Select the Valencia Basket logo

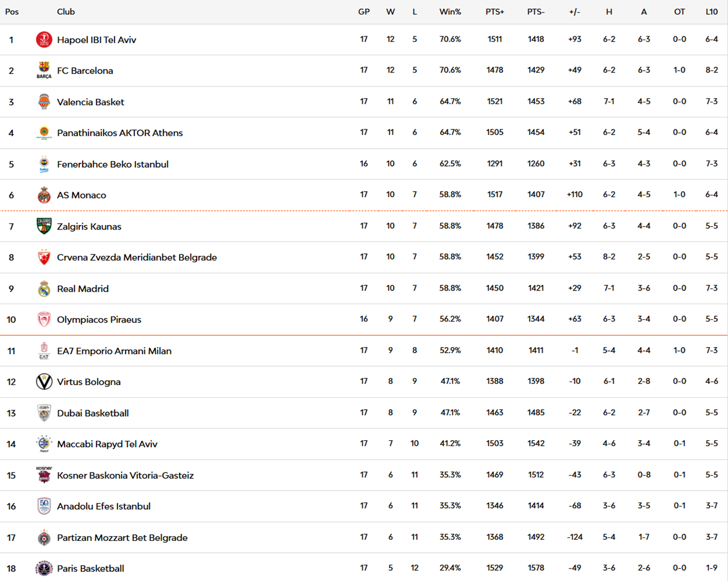(44, 102)
